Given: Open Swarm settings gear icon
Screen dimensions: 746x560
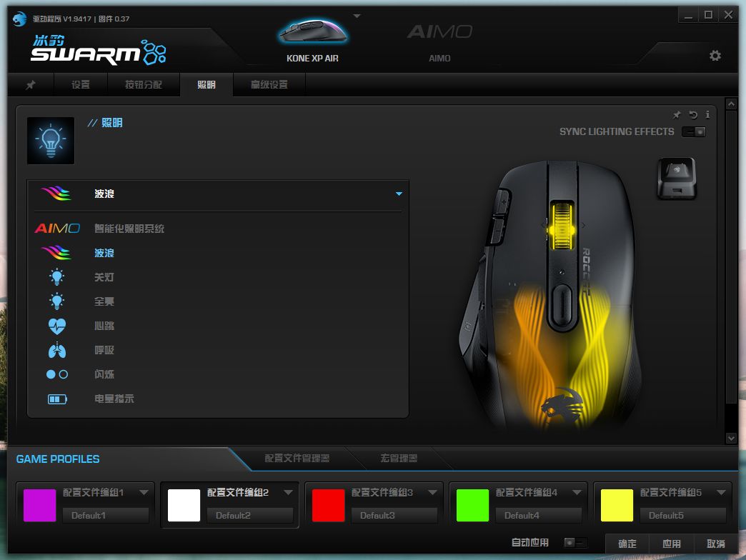Looking at the screenshot, I should point(715,56).
